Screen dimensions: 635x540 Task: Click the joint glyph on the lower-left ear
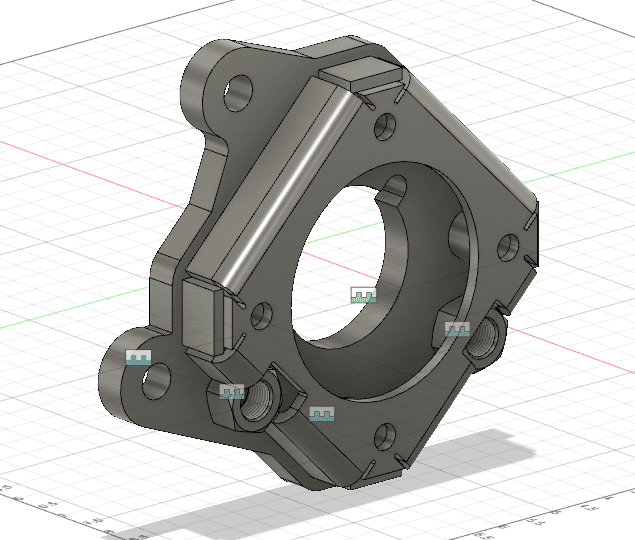click(x=138, y=357)
